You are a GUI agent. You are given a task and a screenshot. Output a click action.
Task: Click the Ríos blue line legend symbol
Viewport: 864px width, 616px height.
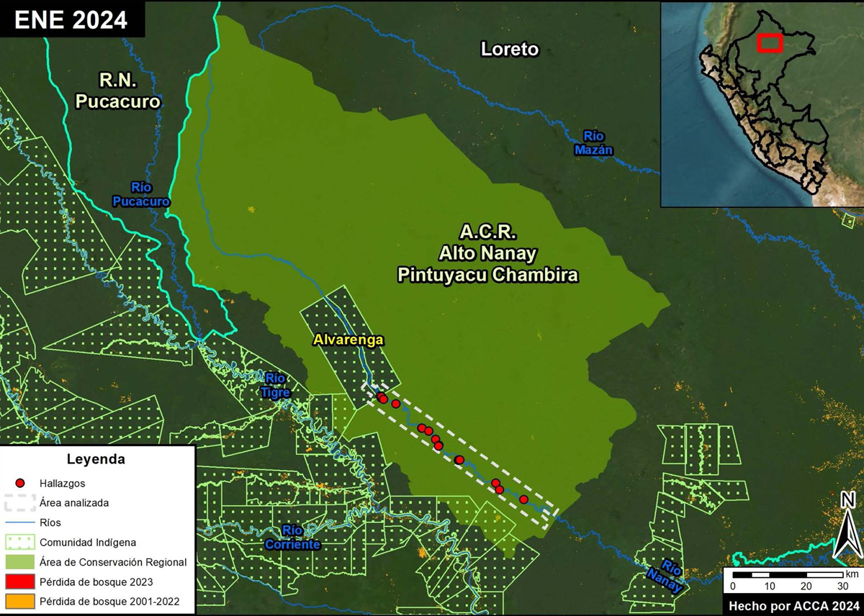(21, 522)
